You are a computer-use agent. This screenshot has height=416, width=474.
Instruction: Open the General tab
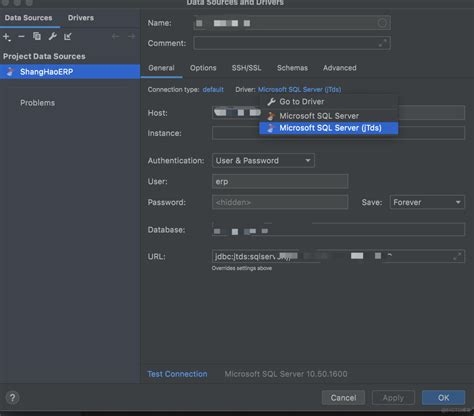click(x=161, y=68)
